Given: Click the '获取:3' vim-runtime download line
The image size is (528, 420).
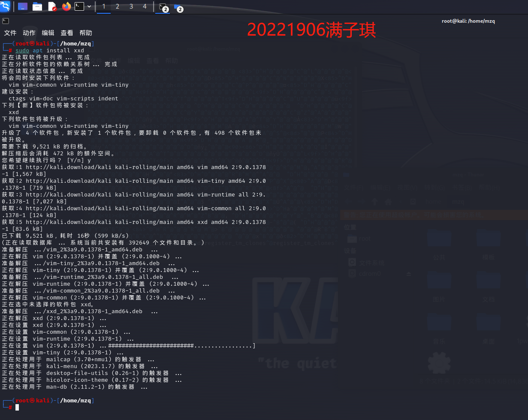Looking at the screenshot, I should pyautogui.click(x=134, y=198).
